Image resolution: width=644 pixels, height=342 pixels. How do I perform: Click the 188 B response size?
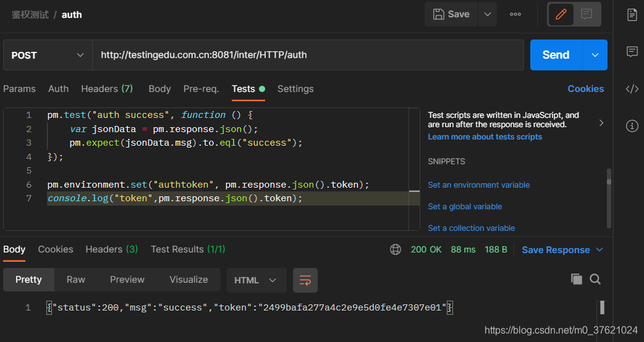click(x=496, y=249)
